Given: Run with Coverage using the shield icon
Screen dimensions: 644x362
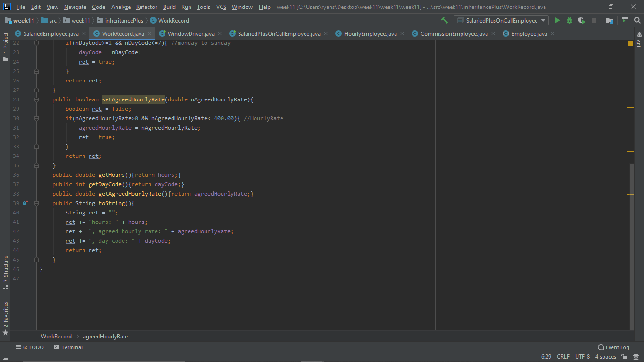Looking at the screenshot, I should (x=581, y=20).
